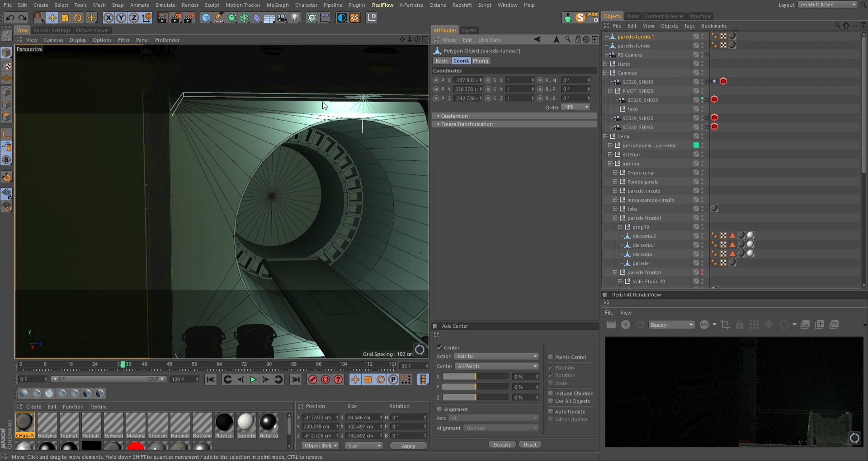Click the Execute button

coord(502,445)
